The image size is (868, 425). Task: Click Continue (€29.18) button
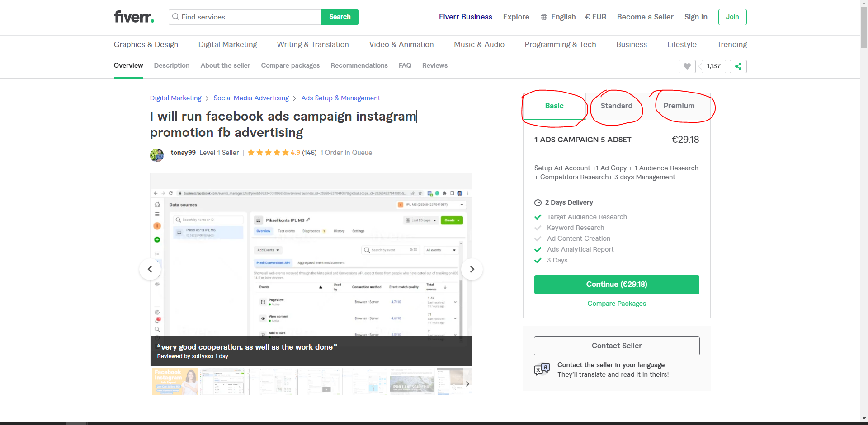(x=617, y=285)
